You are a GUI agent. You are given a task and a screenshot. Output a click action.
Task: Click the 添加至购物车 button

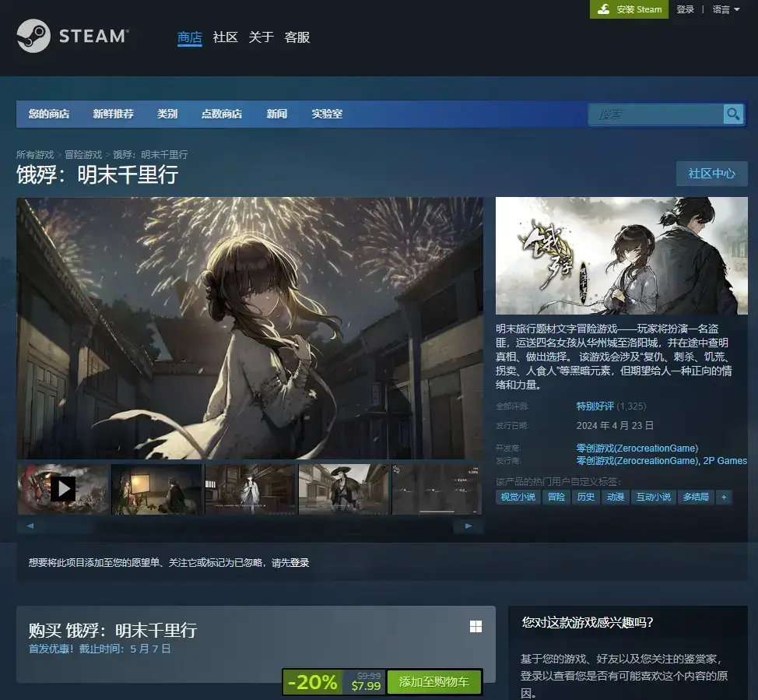(433, 682)
